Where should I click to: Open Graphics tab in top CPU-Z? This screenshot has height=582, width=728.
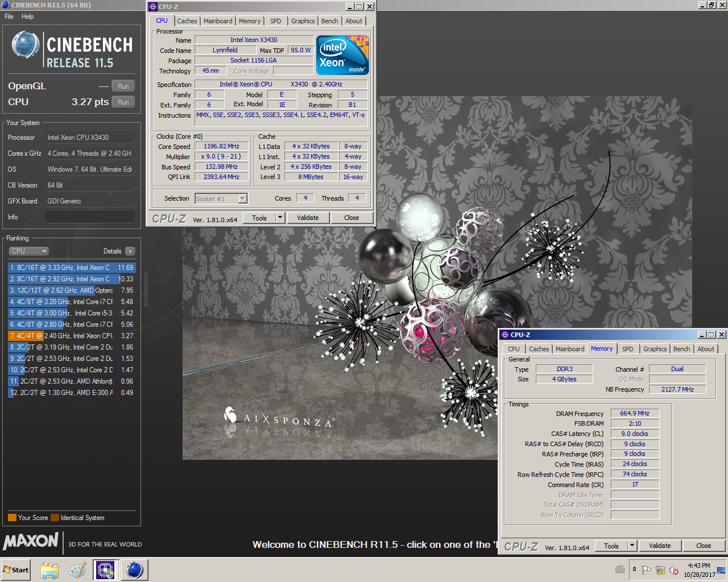303,21
